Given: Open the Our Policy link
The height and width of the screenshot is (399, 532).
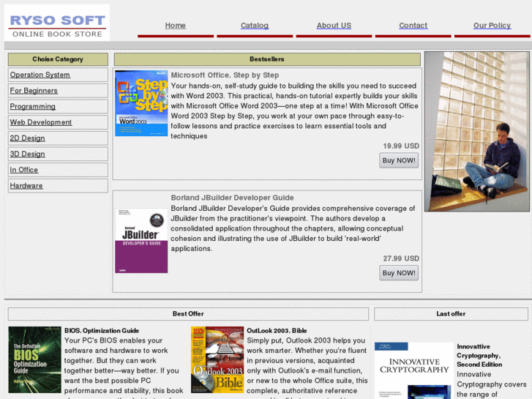Looking at the screenshot, I should click(492, 26).
